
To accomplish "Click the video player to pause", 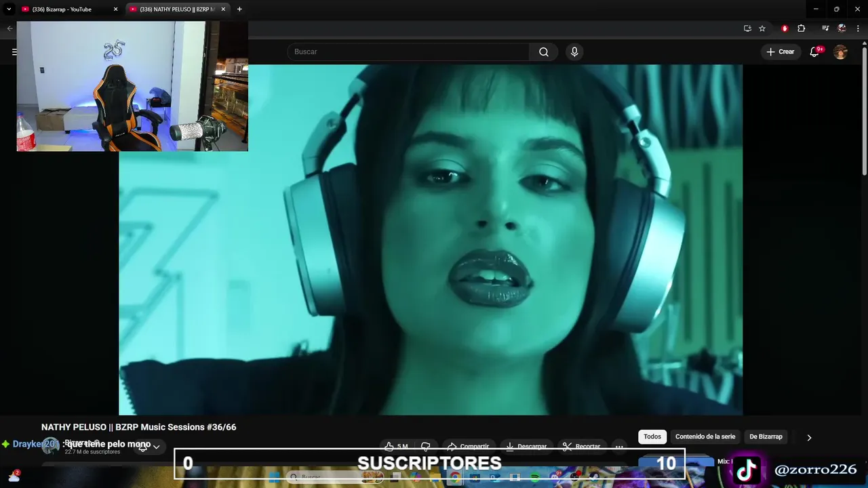I will tap(431, 239).
